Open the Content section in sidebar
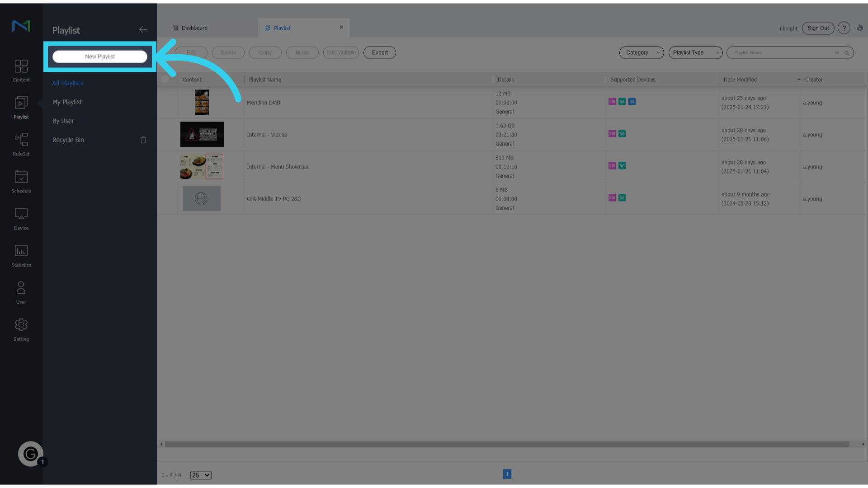The width and height of the screenshot is (868, 488). (x=21, y=70)
